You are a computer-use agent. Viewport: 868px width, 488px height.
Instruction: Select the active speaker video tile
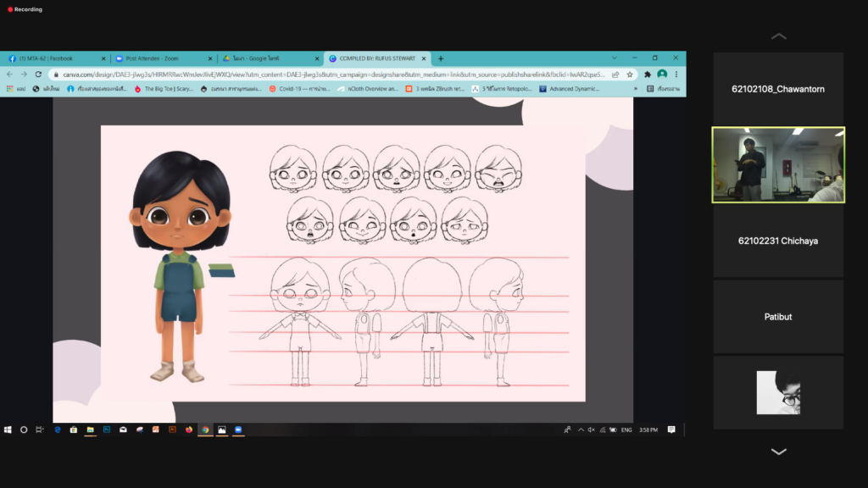[778, 165]
